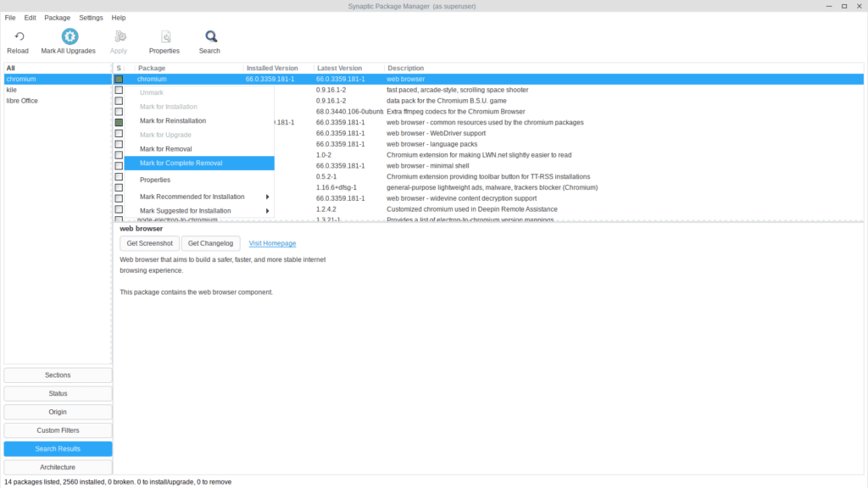Screen dimensions: 868x488
Task: Open the Edit menu
Action: coord(30,18)
